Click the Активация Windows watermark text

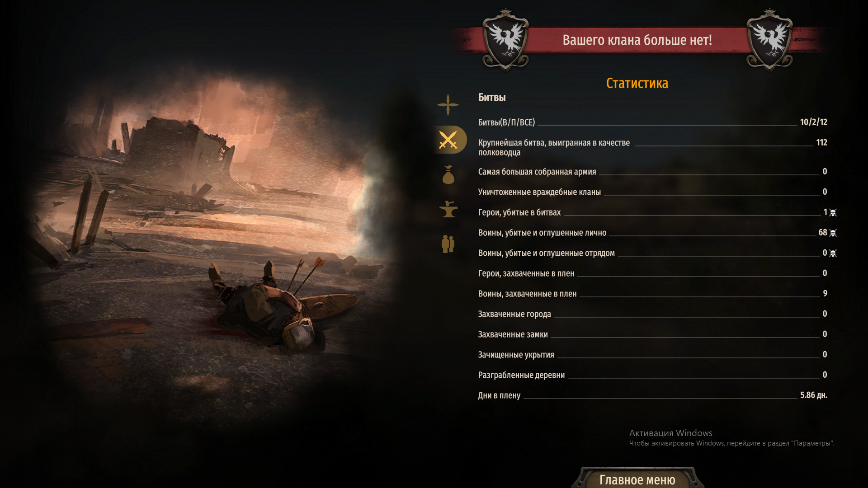671,433
